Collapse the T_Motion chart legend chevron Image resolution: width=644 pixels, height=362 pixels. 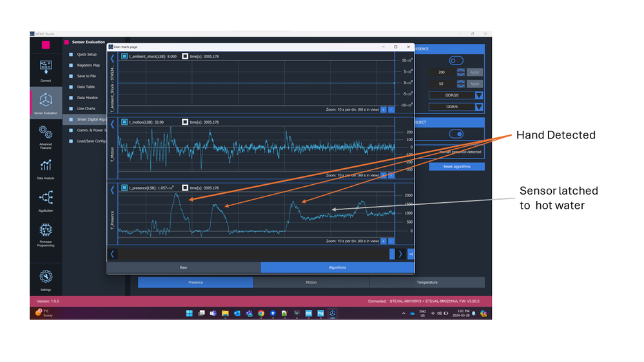(x=112, y=124)
